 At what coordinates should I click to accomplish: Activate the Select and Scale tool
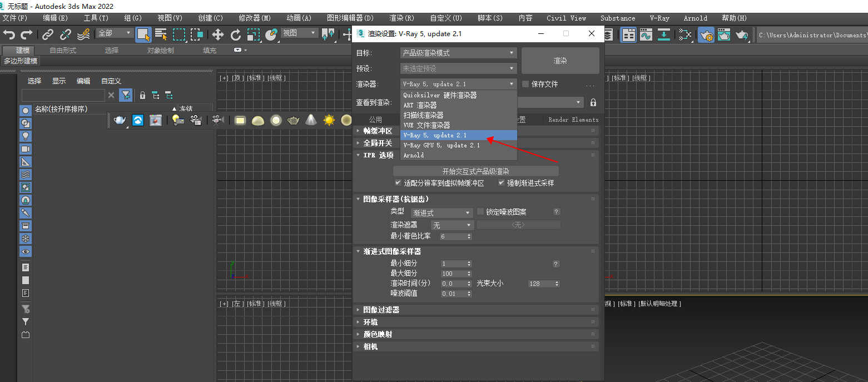point(254,35)
